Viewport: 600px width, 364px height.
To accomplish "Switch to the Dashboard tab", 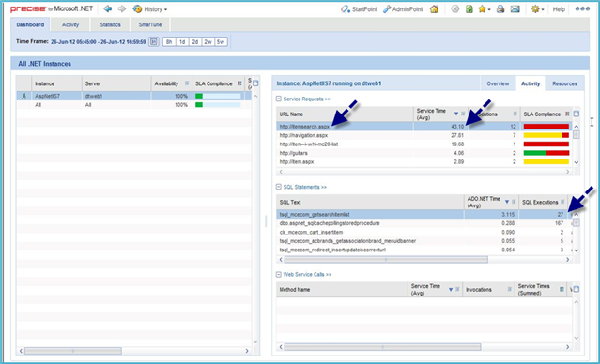I will [30, 24].
